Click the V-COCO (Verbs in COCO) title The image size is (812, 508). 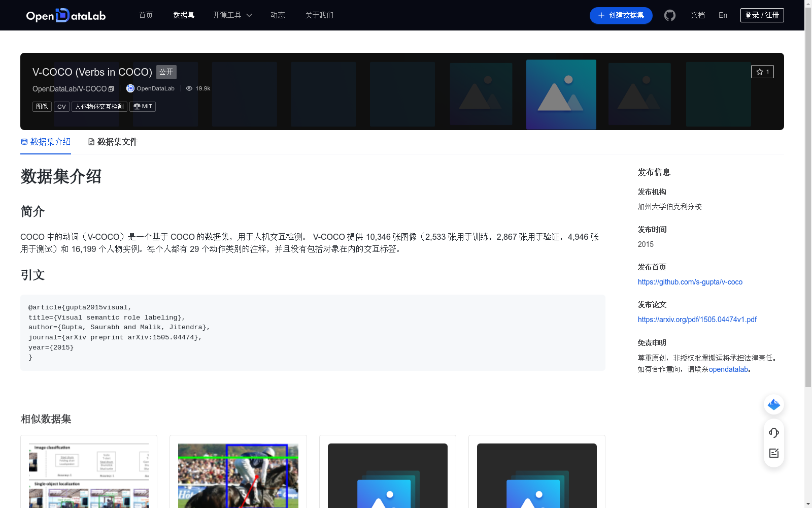[x=92, y=72]
